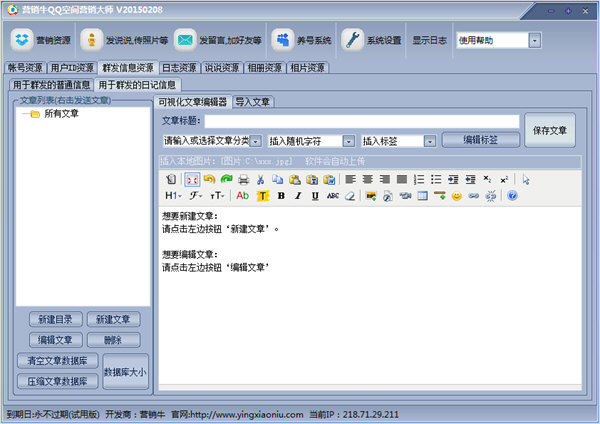The height and width of the screenshot is (424, 600).
Task: Insert a table using the table icon
Action: point(423,196)
